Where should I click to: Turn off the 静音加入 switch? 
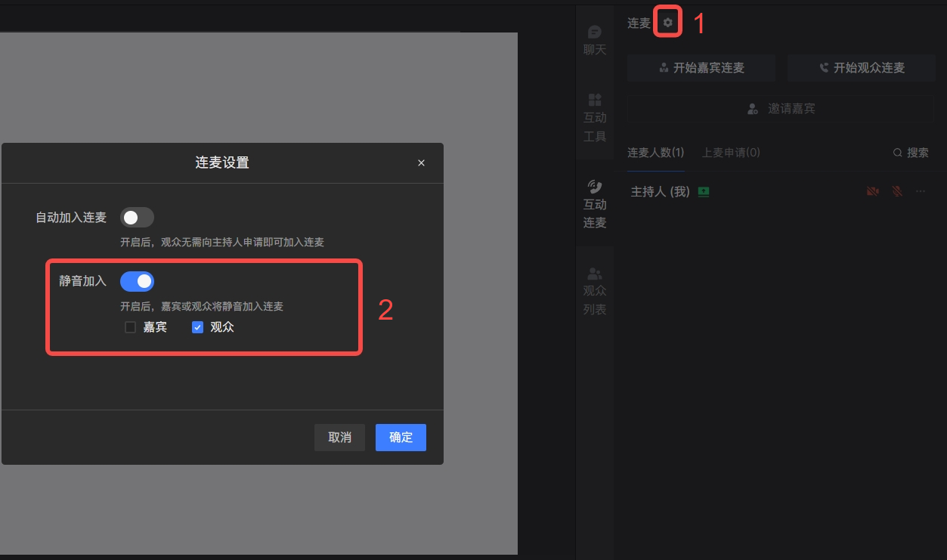(137, 281)
